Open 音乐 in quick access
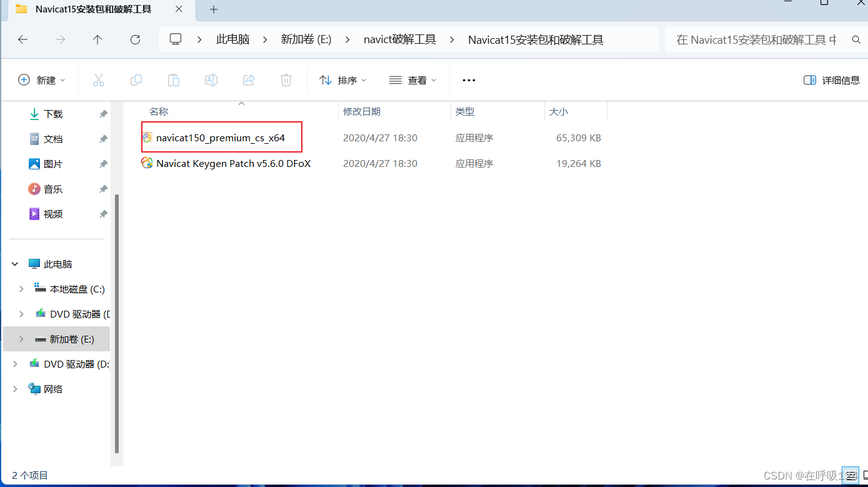Screen dimensions: 868x487 tap(53, 189)
